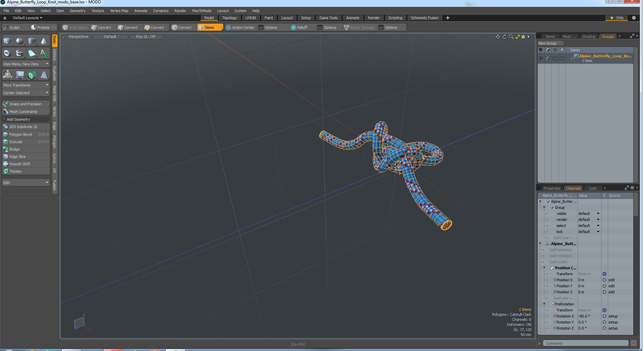This screenshot has height=351, width=644.
Task: Click the Perspective view button
Action: tap(78, 37)
